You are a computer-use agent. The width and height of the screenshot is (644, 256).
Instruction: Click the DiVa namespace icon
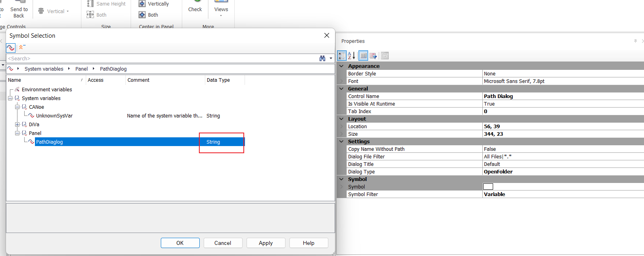pyautogui.click(x=25, y=124)
